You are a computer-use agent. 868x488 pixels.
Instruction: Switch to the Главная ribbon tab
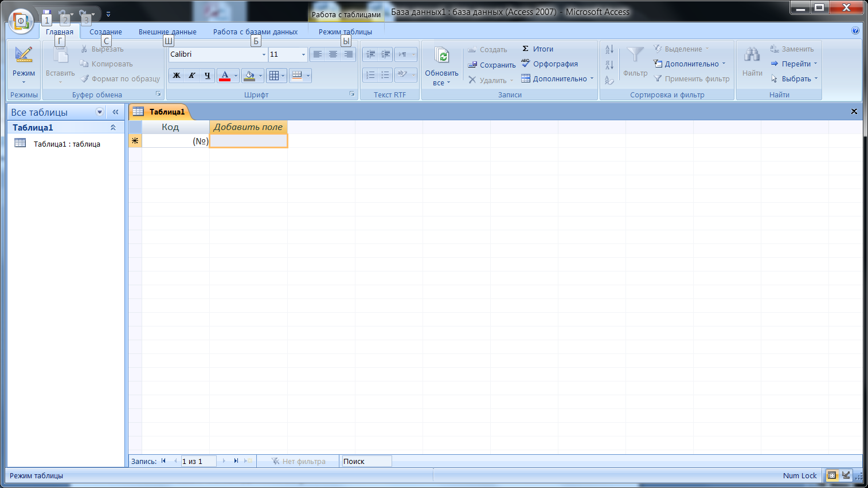pyautogui.click(x=60, y=32)
